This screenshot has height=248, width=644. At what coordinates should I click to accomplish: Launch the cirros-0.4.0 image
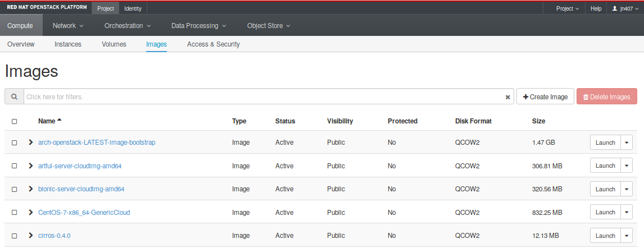(x=605, y=236)
